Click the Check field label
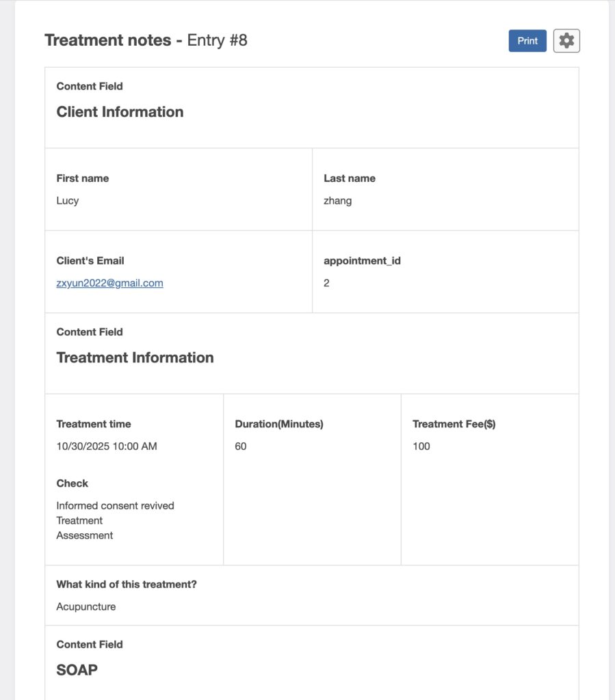Screen dimensions: 615x700 tap(73, 483)
